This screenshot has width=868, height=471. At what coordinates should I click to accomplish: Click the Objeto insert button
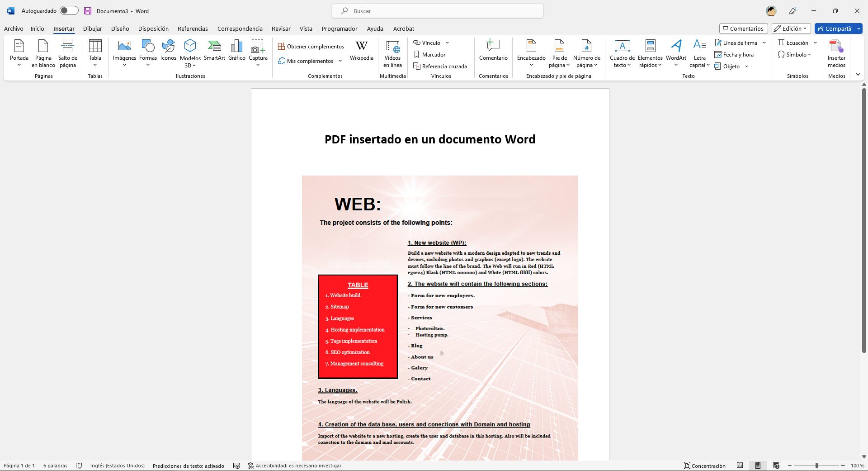[x=727, y=67]
